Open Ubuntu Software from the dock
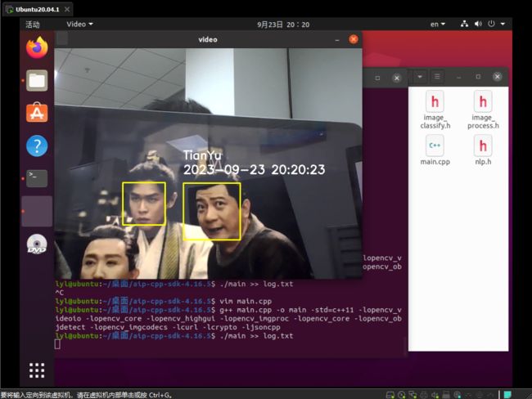 pos(37,113)
